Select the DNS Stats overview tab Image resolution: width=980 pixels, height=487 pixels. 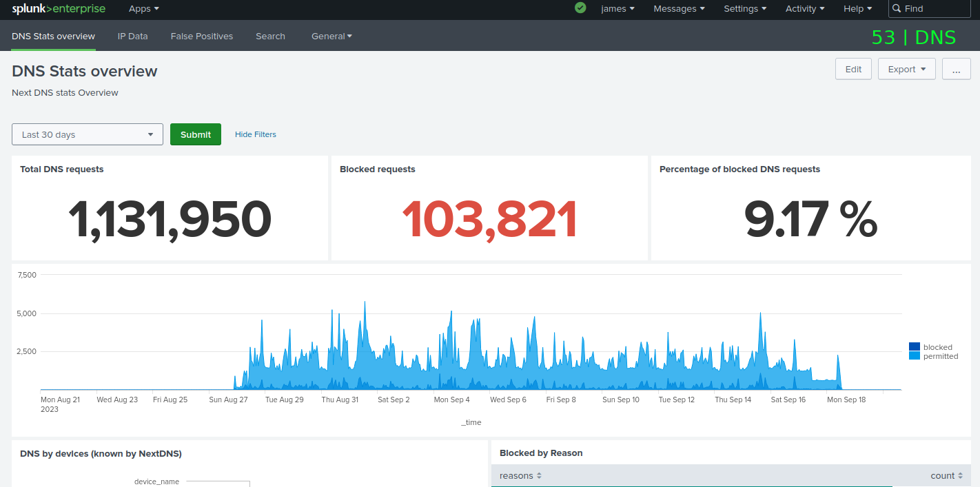[54, 37]
